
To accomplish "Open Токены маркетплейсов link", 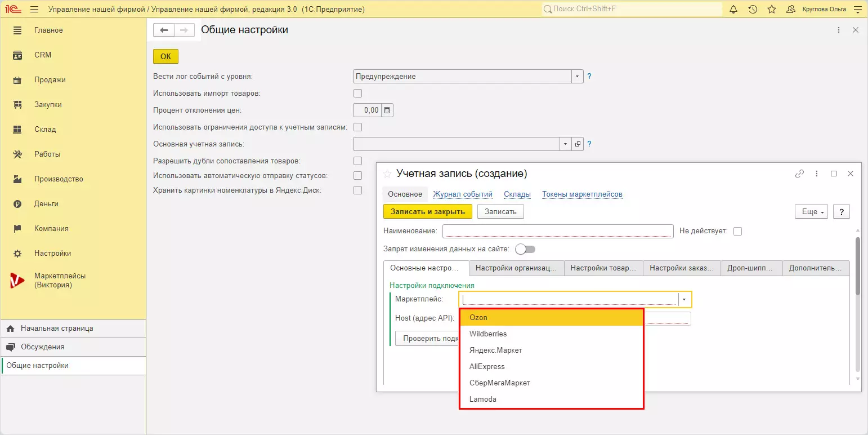I will click(x=582, y=194).
